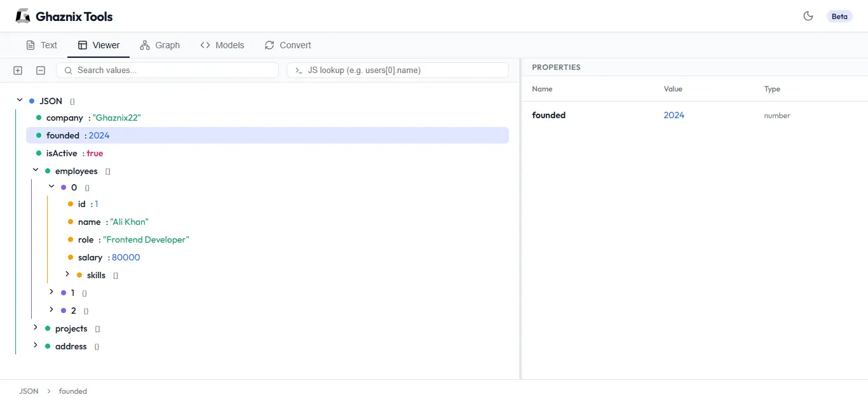Expand the skills array chevron
The width and height of the screenshot is (868, 402).
67,274
